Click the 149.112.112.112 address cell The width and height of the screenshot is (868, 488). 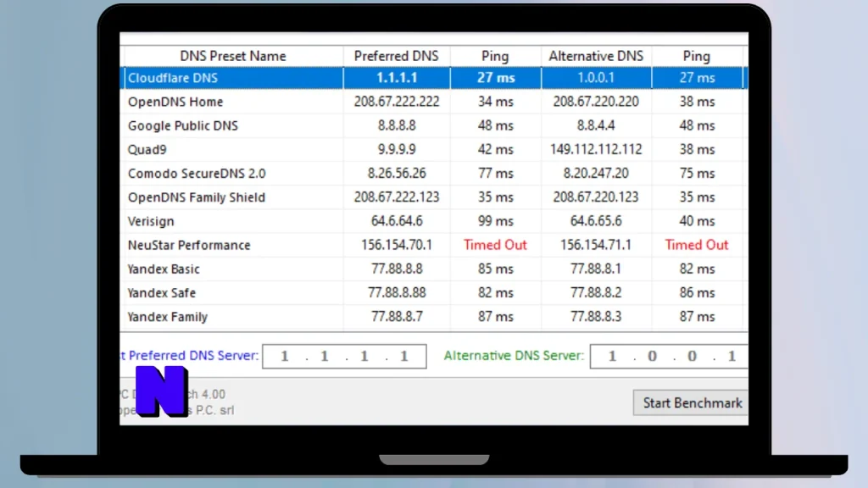596,149
